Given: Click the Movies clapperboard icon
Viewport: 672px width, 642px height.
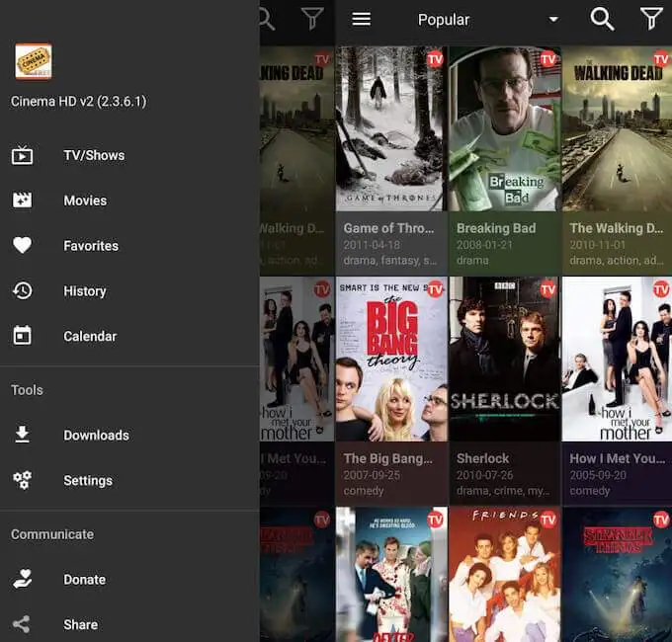Looking at the screenshot, I should click(23, 201).
